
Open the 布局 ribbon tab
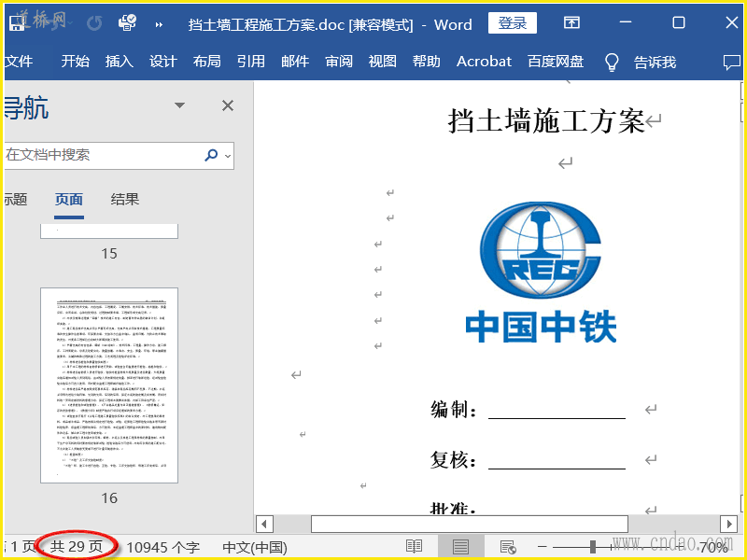click(206, 62)
